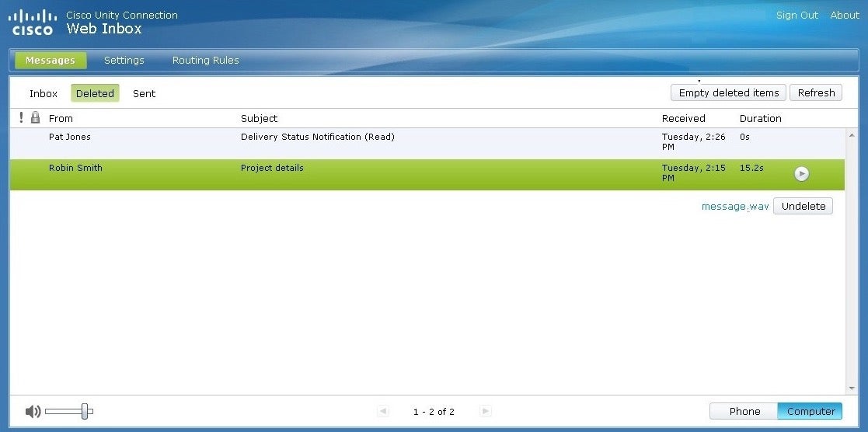Click the Tuesday, 2:26 PM received time
Screen dimensions: 868x432
click(693, 141)
